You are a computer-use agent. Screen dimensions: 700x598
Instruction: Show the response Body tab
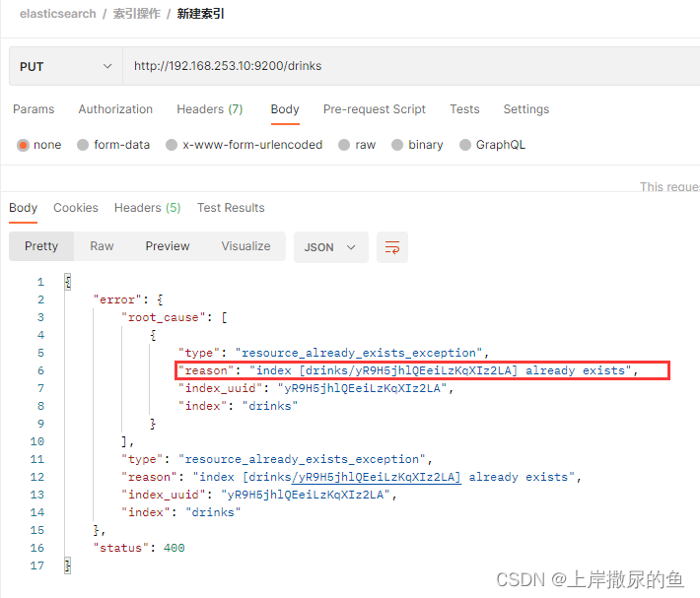click(x=24, y=208)
